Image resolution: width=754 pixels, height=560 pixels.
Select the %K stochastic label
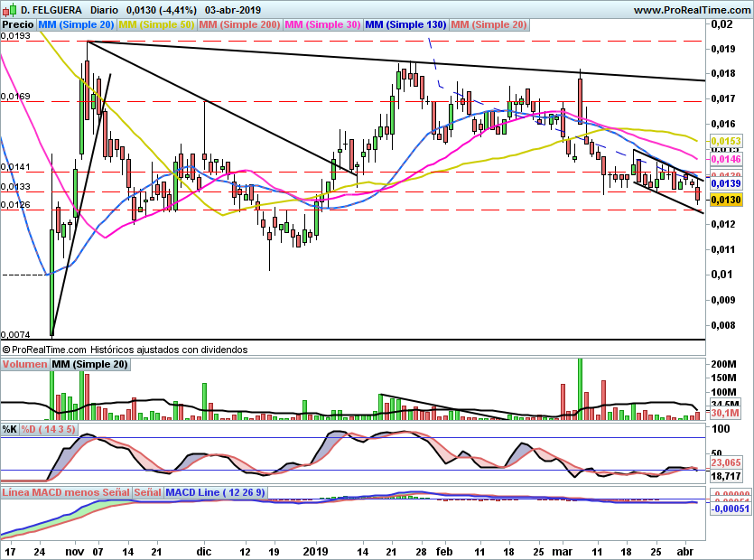click(x=10, y=429)
